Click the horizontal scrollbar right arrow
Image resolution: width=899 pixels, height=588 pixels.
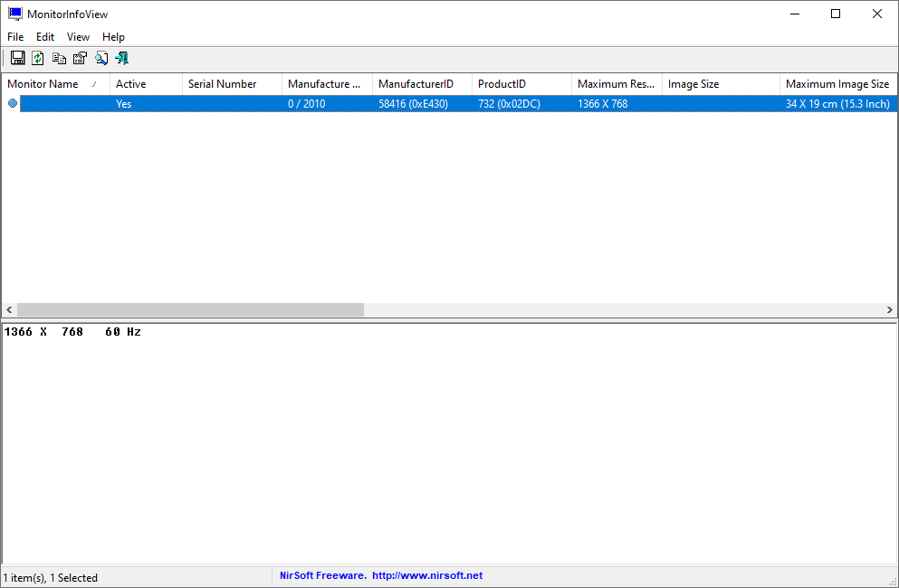pos(889,309)
